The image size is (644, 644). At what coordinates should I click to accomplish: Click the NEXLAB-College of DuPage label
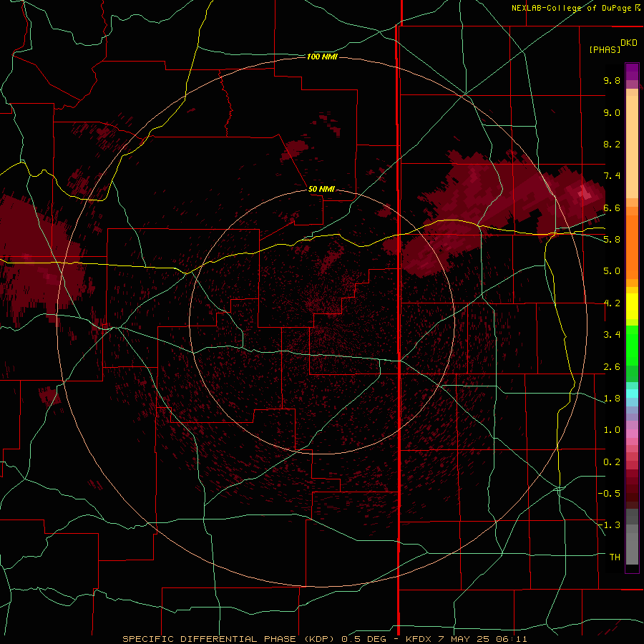575,8
